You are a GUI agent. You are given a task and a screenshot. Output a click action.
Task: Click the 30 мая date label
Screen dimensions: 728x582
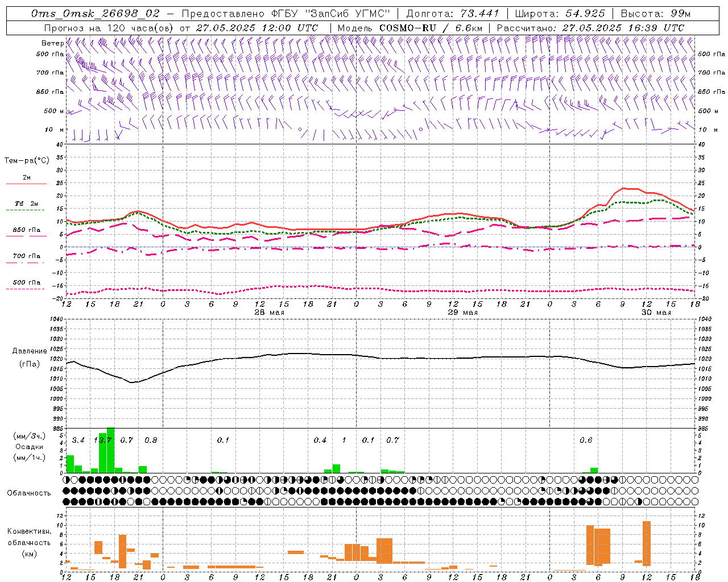[x=656, y=313]
